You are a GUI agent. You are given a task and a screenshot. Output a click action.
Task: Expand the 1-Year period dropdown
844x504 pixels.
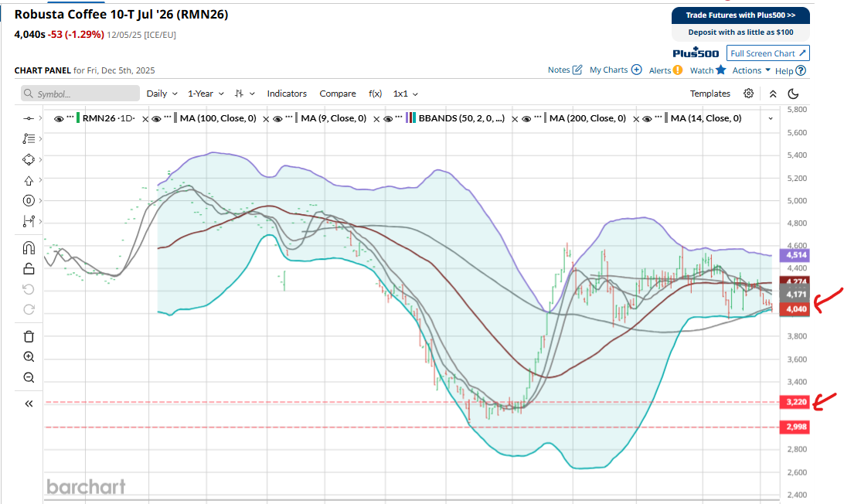click(206, 94)
